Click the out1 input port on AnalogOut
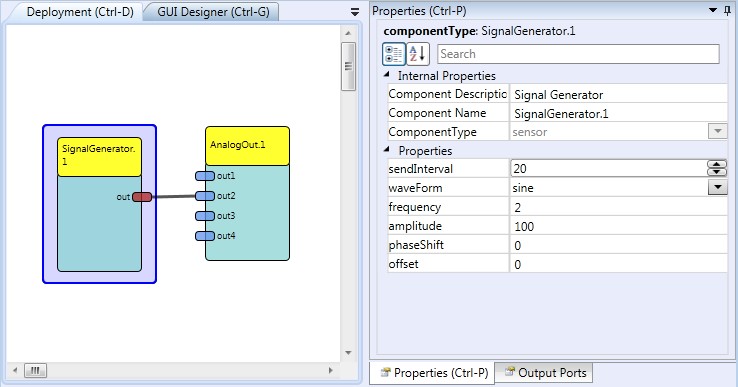738x387 pixels. click(205, 176)
